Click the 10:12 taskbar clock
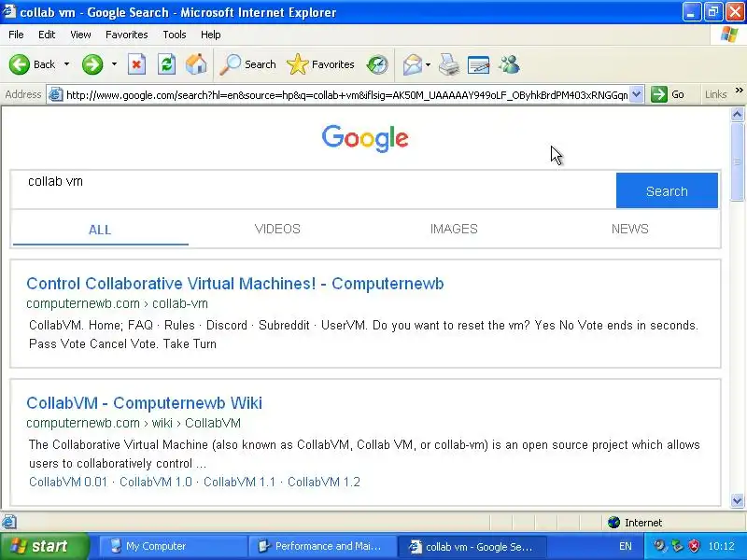The height and width of the screenshot is (560, 747). pyautogui.click(x=721, y=546)
